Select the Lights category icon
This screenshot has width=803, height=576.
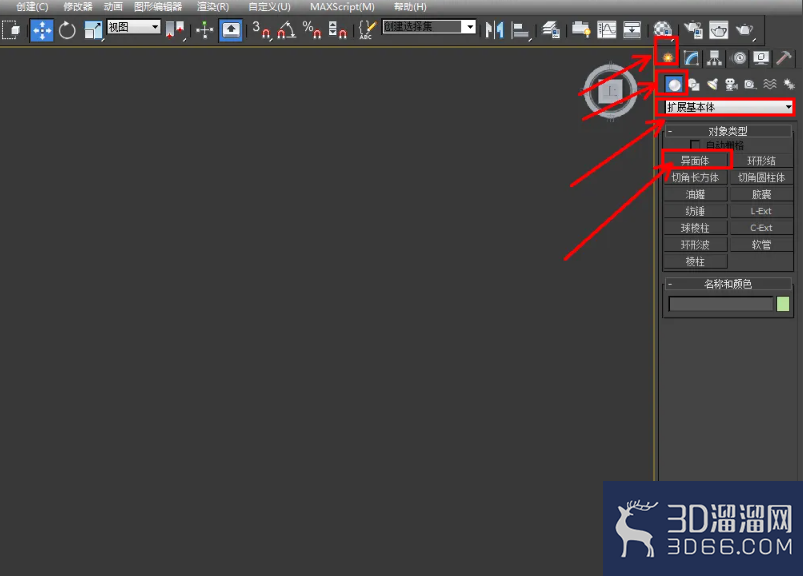tap(713, 84)
